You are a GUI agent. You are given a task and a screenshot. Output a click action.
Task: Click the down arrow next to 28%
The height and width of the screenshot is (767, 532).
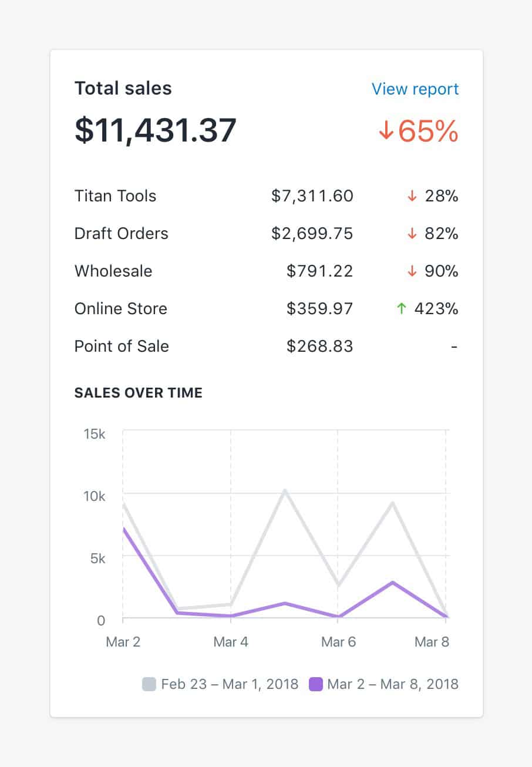tap(412, 196)
